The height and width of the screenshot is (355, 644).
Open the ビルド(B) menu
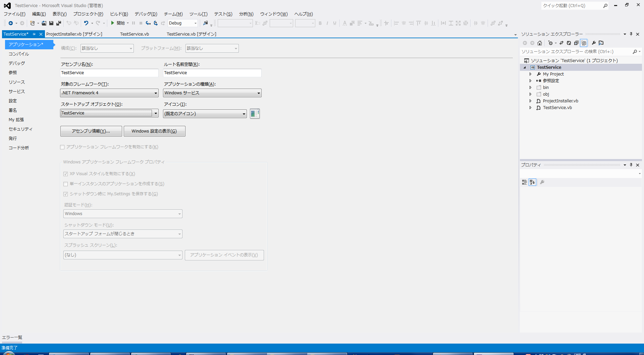(x=119, y=14)
